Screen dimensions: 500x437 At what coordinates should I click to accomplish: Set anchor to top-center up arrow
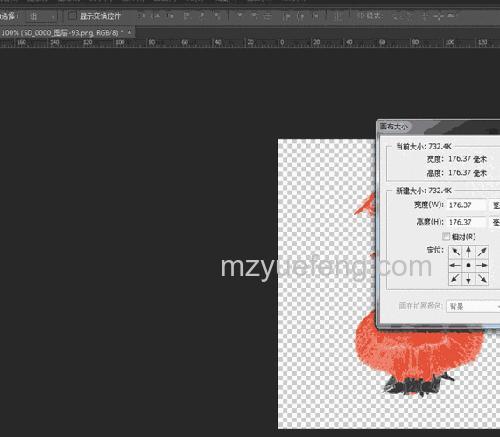pyautogui.click(x=468, y=252)
